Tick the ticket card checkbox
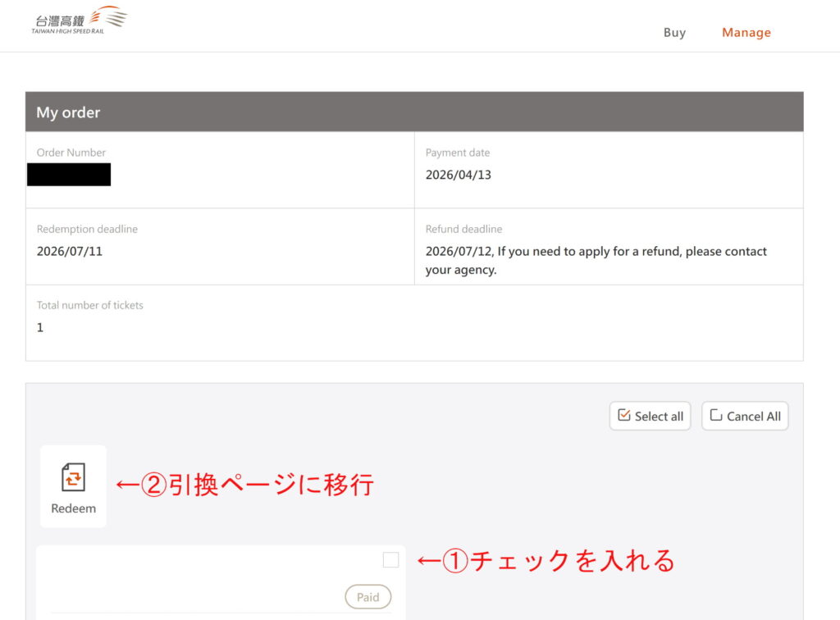The width and height of the screenshot is (840, 620). [x=390, y=560]
